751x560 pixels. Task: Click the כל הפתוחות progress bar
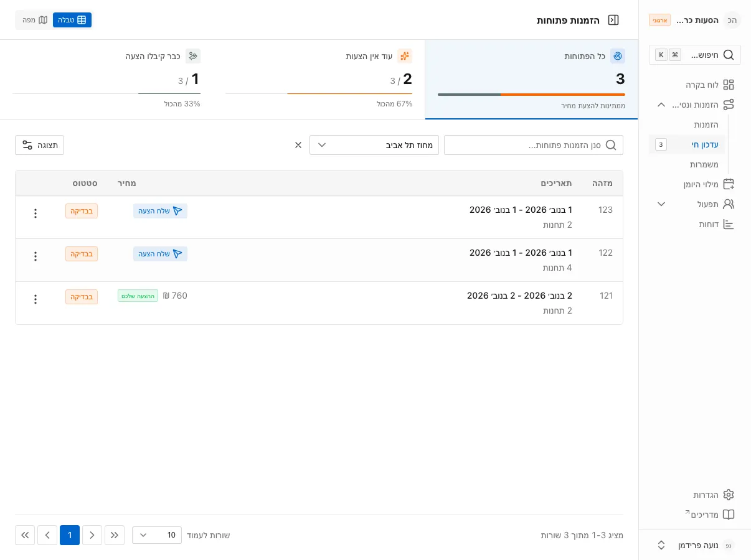pos(531,95)
